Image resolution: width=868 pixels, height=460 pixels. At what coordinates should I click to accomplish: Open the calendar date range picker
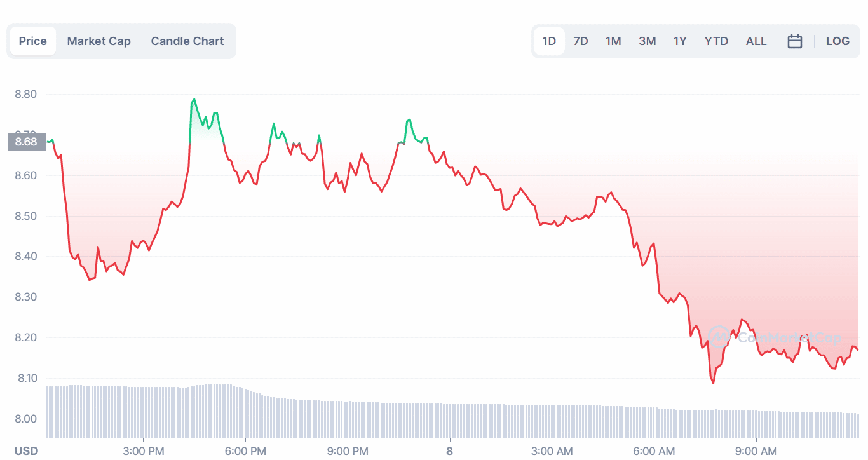click(x=794, y=41)
